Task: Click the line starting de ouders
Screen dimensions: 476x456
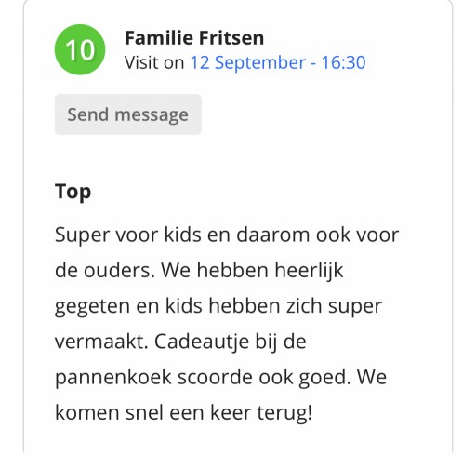Action: coord(199,271)
